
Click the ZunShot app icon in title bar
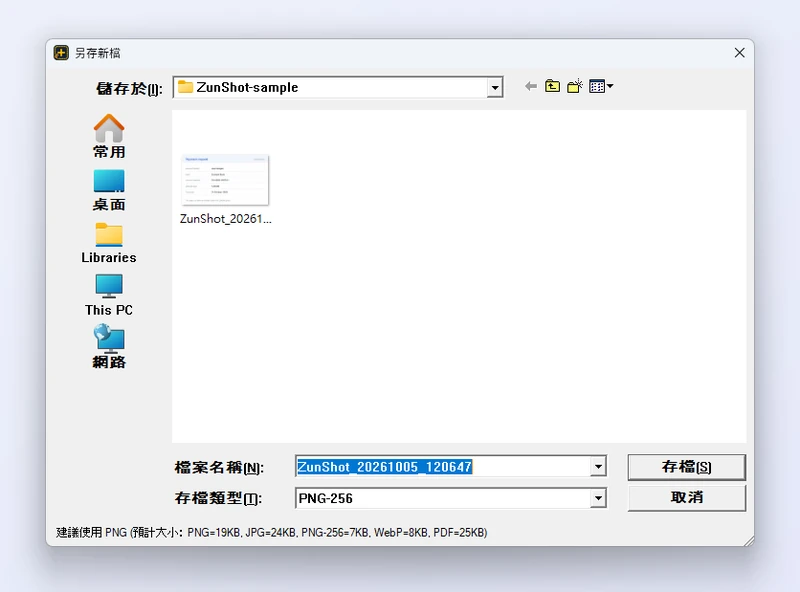click(x=61, y=53)
